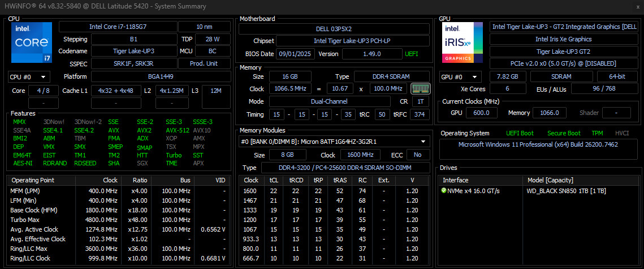
Task: Click the RDSEED feature label
Action: click(86, 163)
